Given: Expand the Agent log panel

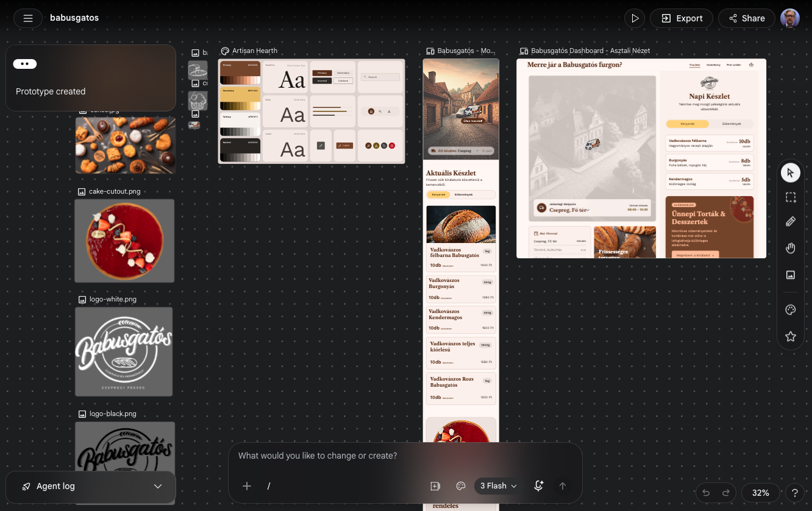Looking at the screenshot, I should [91, 486].
